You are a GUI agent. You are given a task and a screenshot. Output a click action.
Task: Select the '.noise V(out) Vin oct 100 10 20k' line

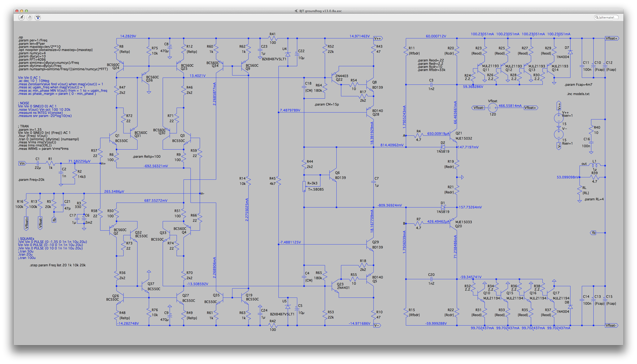point(44,110)
